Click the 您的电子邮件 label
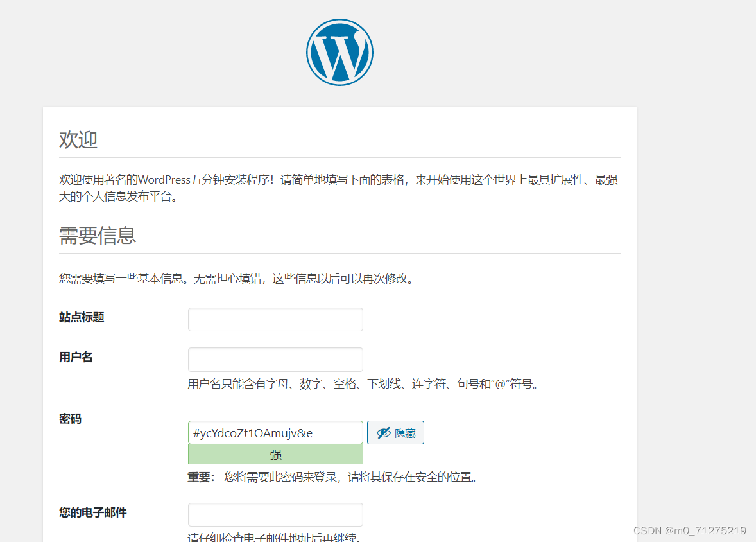The image size is (756, 542). (x=92, y=512)
